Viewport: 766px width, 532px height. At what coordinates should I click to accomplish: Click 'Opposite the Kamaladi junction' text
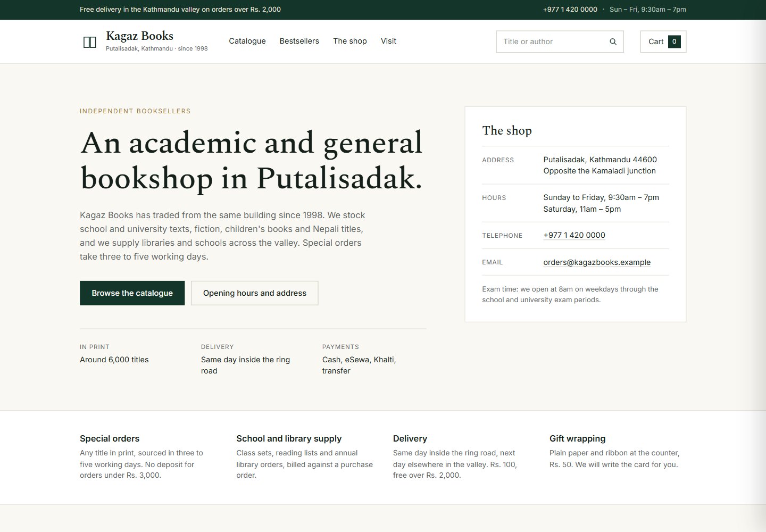(x=600, y=171)
